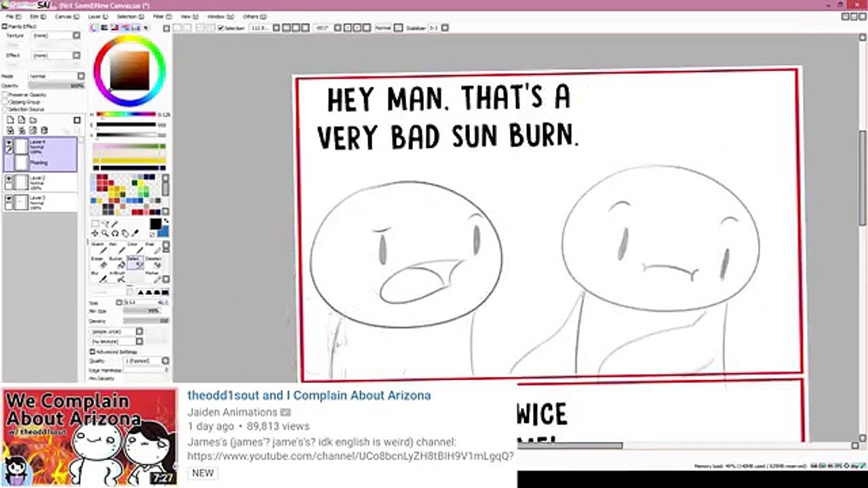Create a new layer folder
Image resolution: width=868 pixels, height=488 pixels.
pos(32,120)
